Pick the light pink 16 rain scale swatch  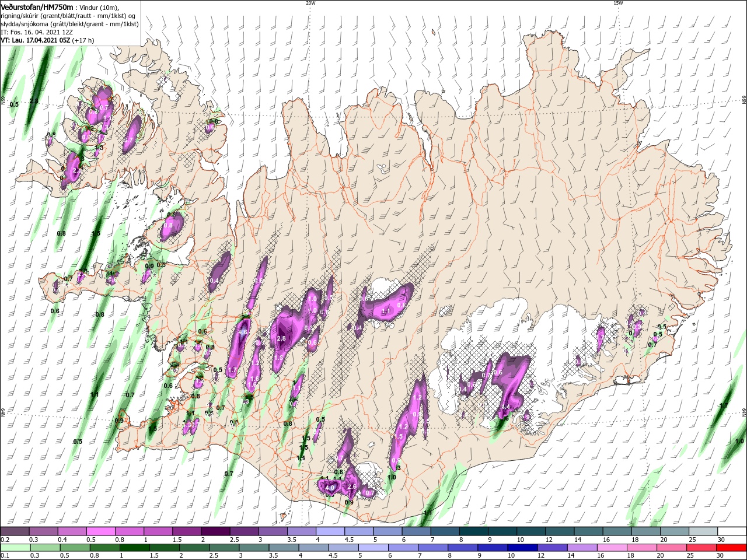point(612,548)
